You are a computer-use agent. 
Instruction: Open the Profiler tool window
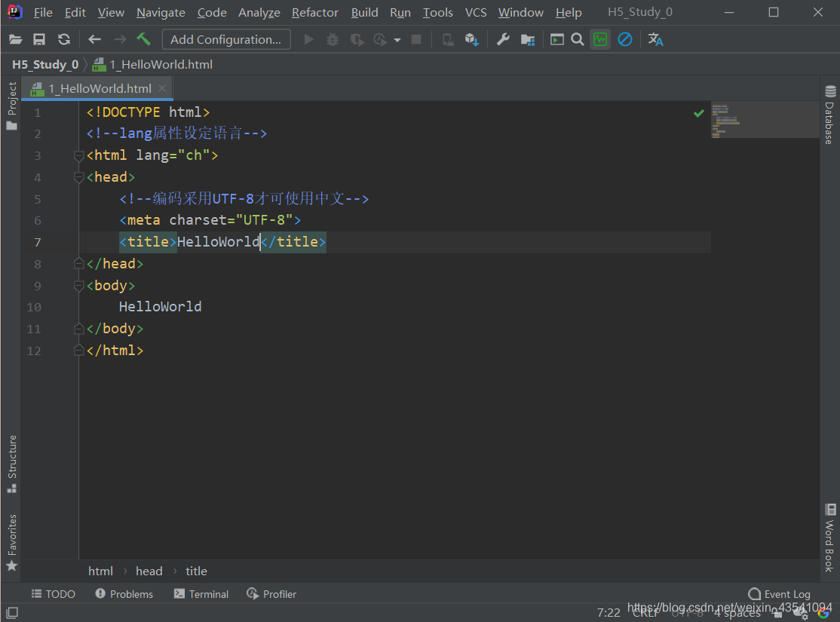(x=271, y=593)
